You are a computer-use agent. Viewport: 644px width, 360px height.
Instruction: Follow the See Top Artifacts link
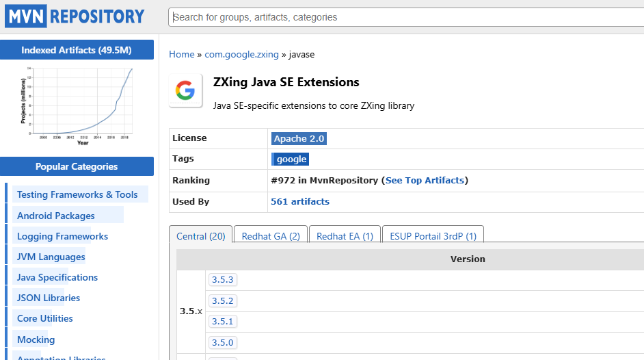[425, 181]
